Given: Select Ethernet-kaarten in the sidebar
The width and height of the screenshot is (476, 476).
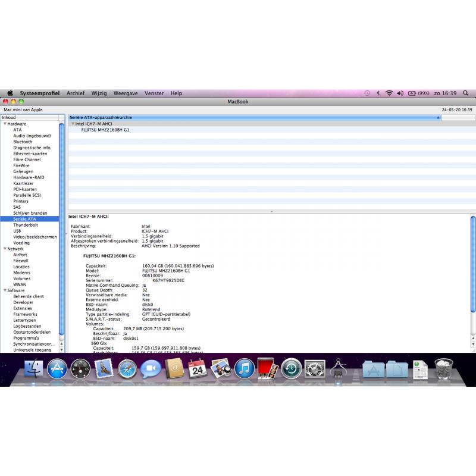Looking at the screenshot, I should click(x=30, y=154).
